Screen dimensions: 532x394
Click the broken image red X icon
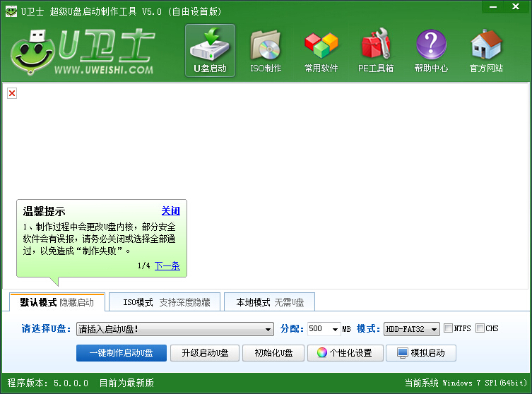tap(12, 93)
